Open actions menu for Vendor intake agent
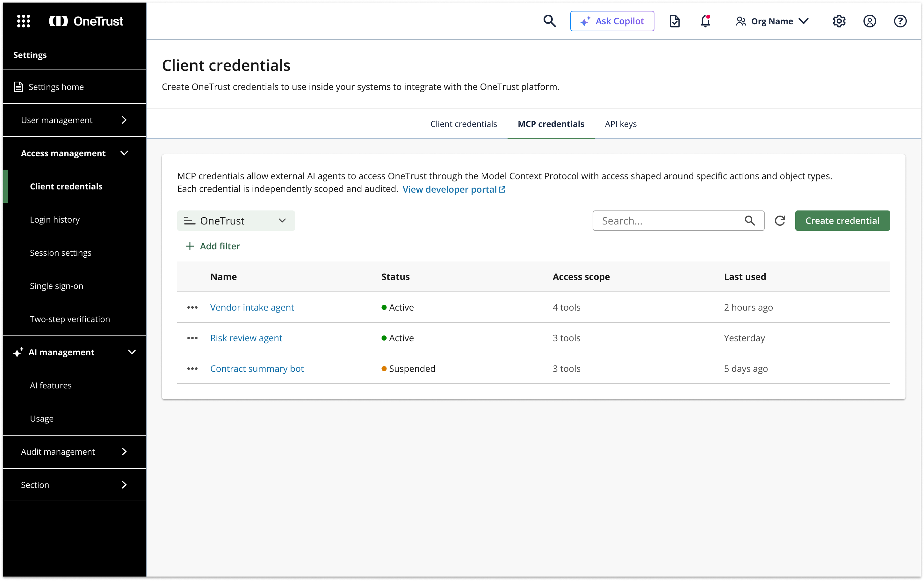The height and width of the screenshot is (581, 924). (192, 308)
